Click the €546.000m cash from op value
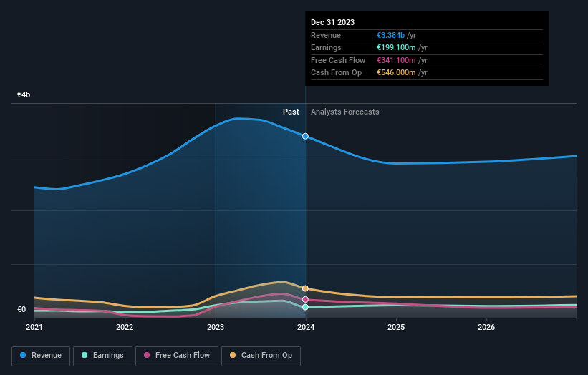Viewport: 588px width, 375px height. (x=396, y=73)
